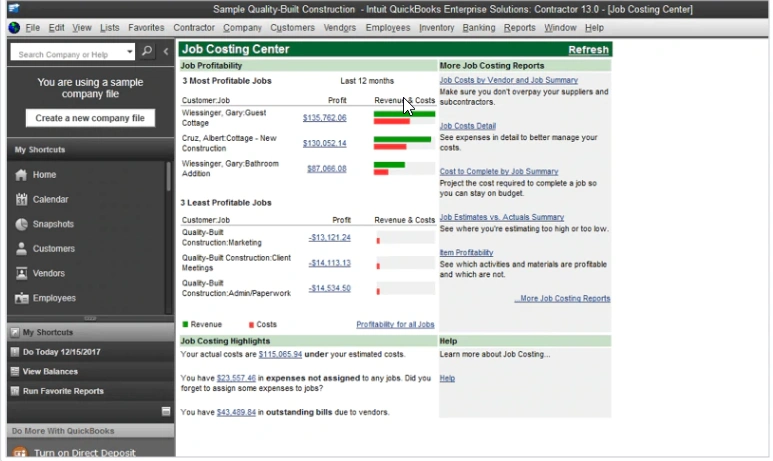Select Do Today 12/15/2017 section
This screenshot has width=773, height=461.
tap(90, 352)
